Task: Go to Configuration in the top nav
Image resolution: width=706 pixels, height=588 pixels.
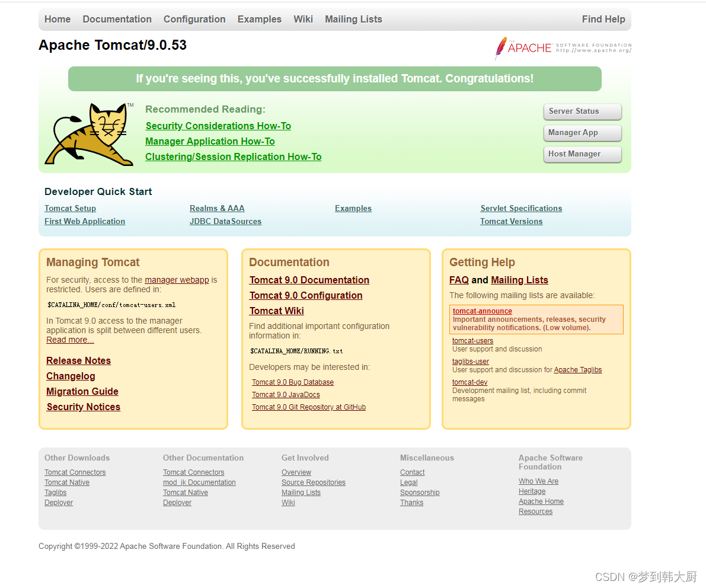Action: point(194,20)
